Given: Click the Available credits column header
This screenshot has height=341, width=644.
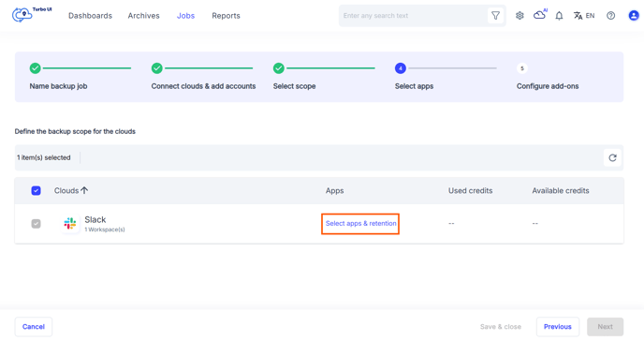Looking at the screenshot, I should pos(561,190).
